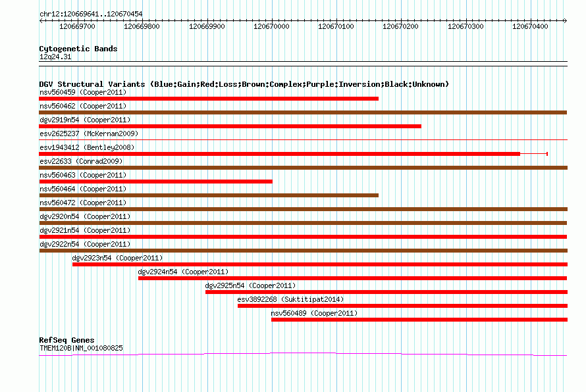Viewport: 586px width, 392px height.
Task: Click the magenta TMEM120B gene line
Action: point(303,354)
